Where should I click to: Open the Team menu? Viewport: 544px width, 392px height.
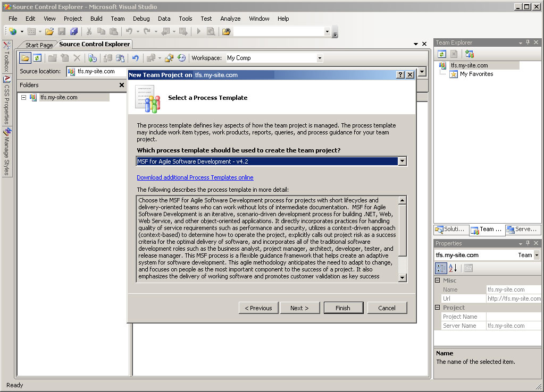click(x=118, y=19)
